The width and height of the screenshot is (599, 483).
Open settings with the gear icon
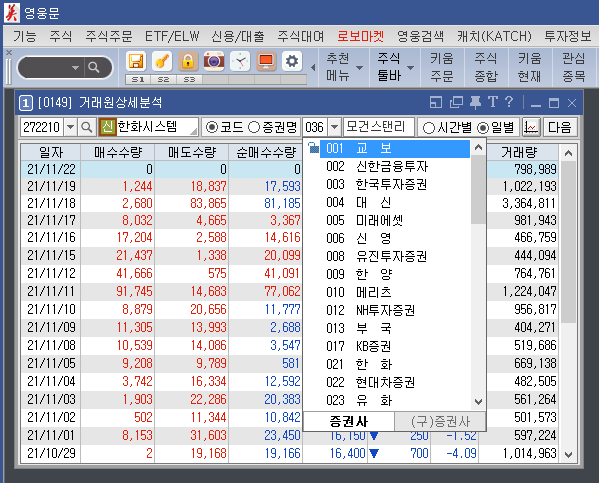click(292, 61)
